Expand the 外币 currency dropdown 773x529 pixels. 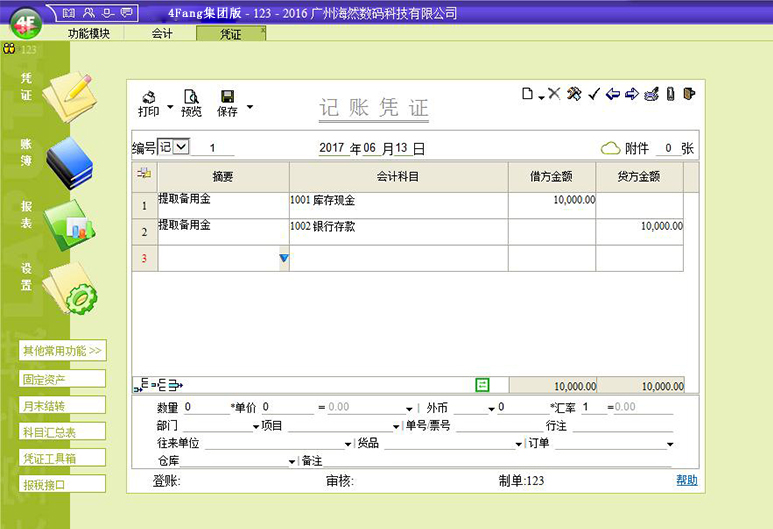click(x=491, y=409)
